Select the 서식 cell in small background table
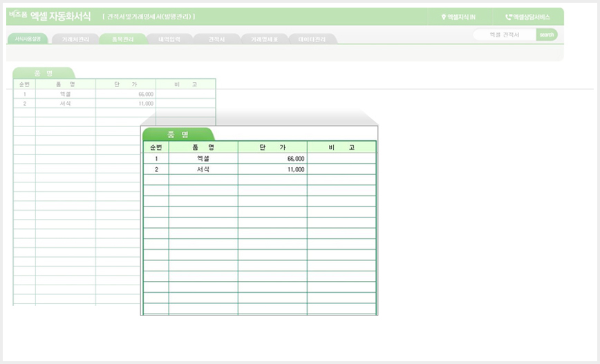 pos(66,103)
